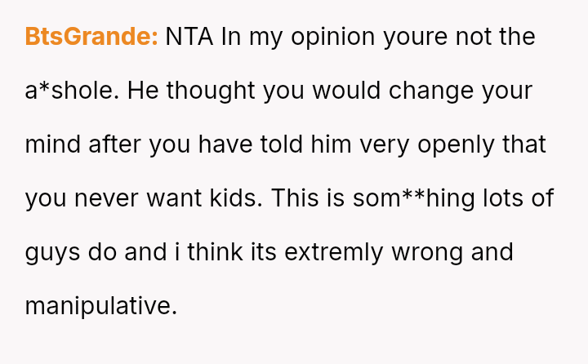Click the word think in fifth line
The height and width of the screenshot is (364, 588).
pos(215,252)
